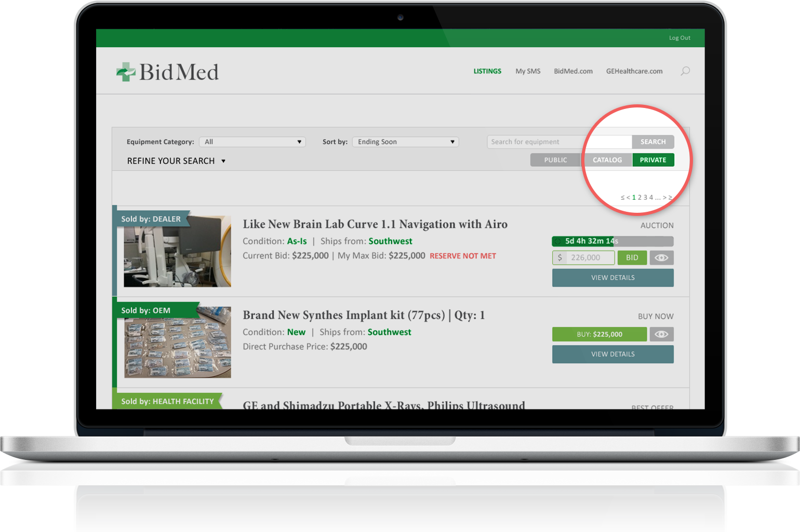This screenshot has height=532, width=800.
Task: Open the My SMS menu item
Action: click(x=528, y=71)
